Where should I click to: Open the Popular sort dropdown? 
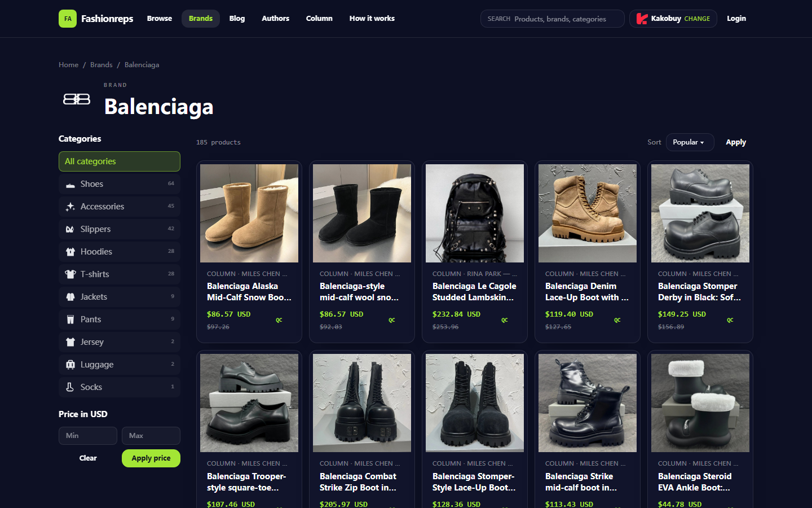tap(690, 142)
